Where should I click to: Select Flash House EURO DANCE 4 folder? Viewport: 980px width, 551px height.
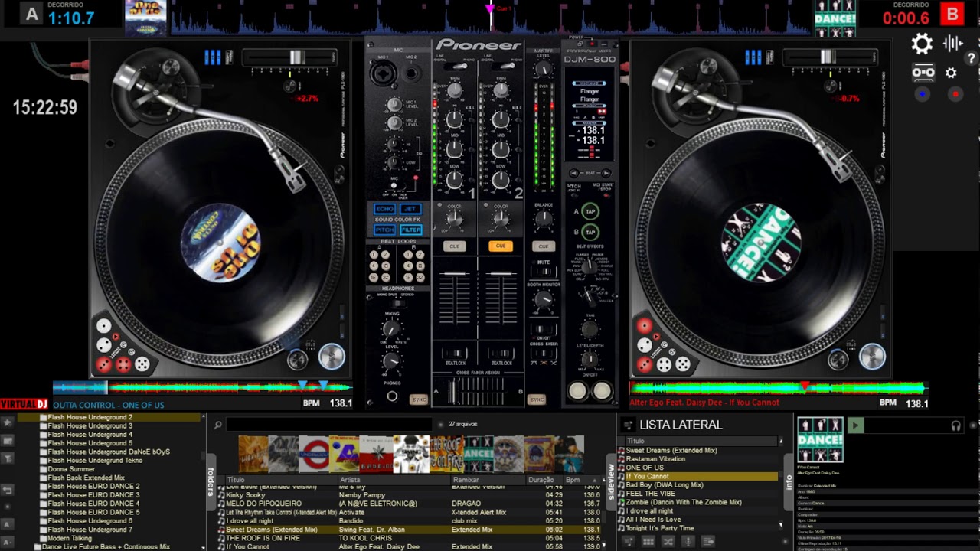pos(93,504)
